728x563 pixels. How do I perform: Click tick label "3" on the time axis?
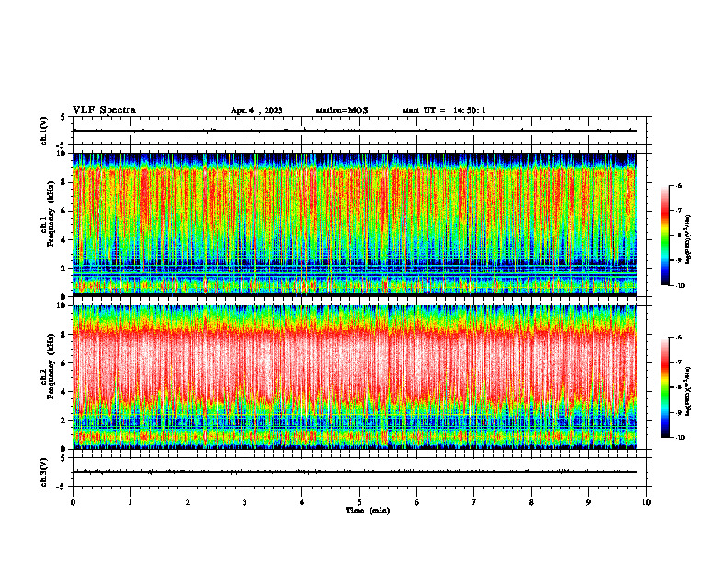tap(245, 502)
